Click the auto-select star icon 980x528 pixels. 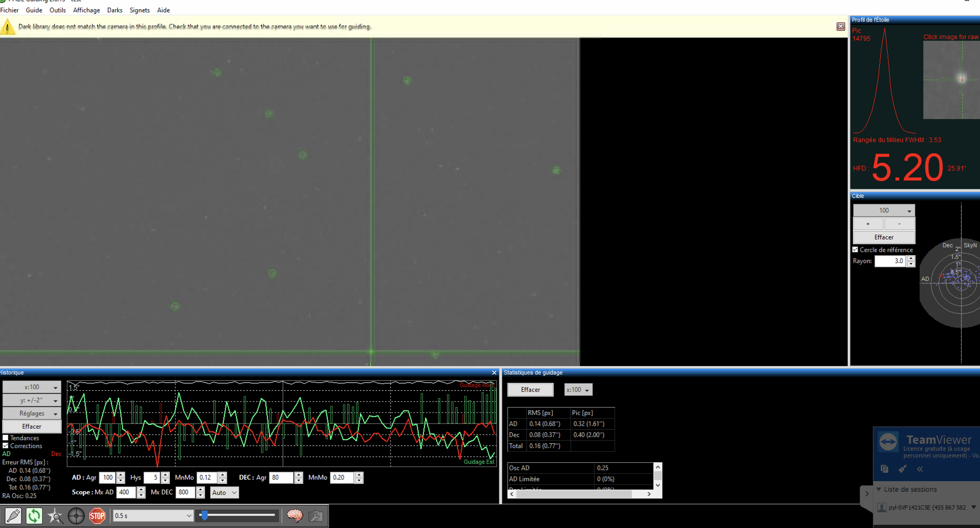pos(56,516)
